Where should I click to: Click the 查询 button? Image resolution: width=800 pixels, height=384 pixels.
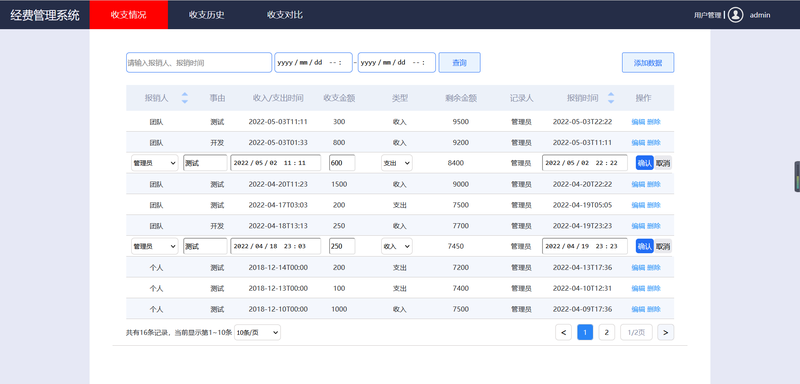(x=459, y=63)
